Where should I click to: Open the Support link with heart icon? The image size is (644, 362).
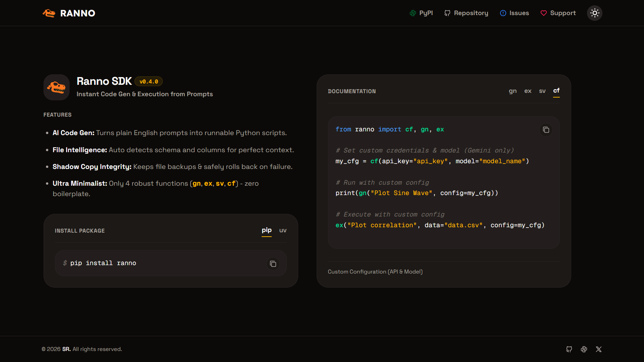coord(558,13)
